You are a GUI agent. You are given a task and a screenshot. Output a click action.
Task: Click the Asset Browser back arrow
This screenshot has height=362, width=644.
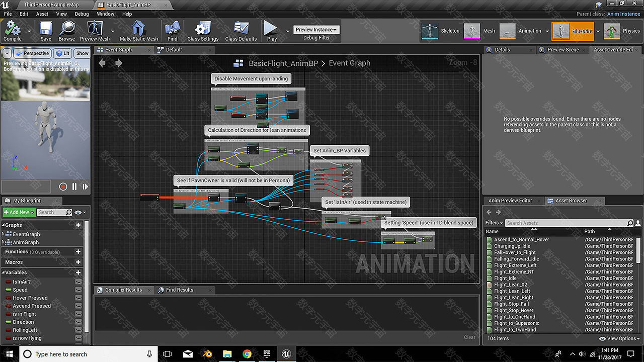click(x=489, y=212)
